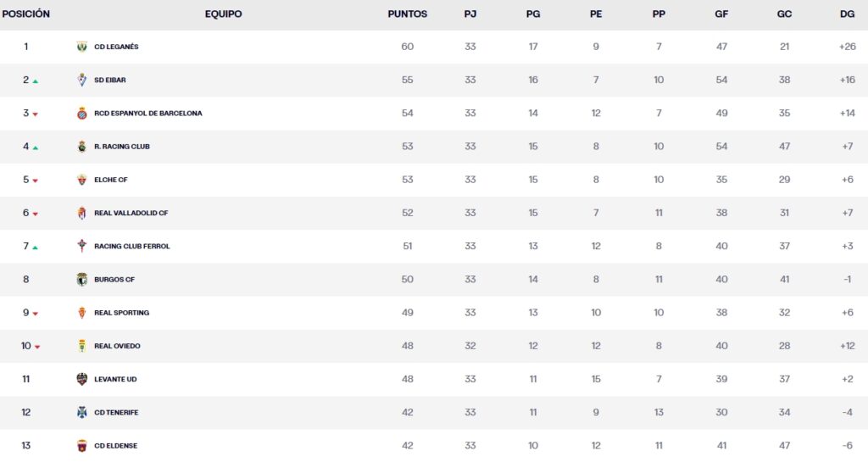
Task: Click the Real Valladolid CF badge
Action: point(82,213)
